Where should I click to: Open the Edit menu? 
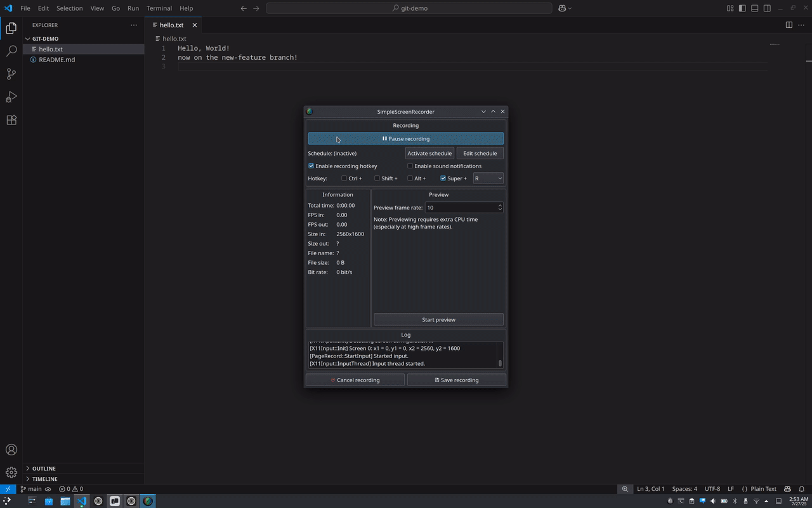43,8
